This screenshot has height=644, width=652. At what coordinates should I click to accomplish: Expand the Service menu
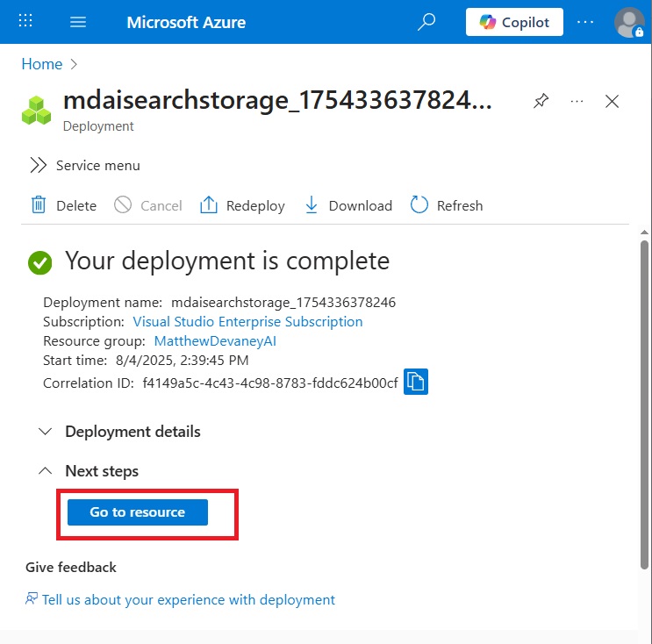pos(85,166)
